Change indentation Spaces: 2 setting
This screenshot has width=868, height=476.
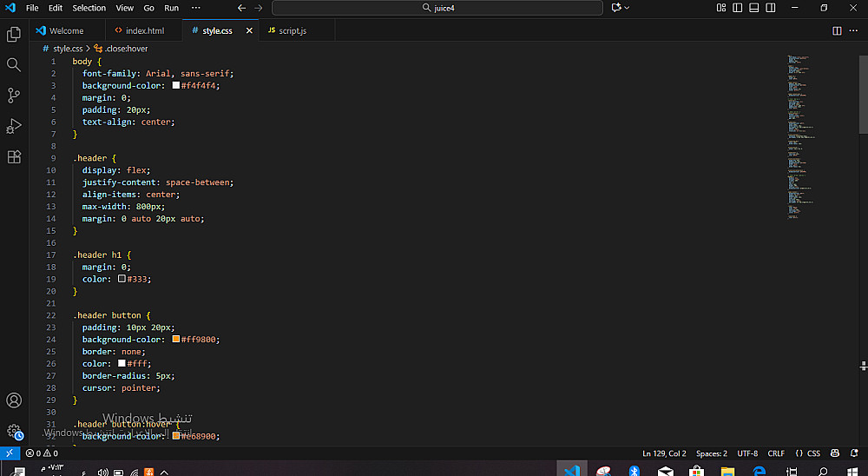(712, 453)
